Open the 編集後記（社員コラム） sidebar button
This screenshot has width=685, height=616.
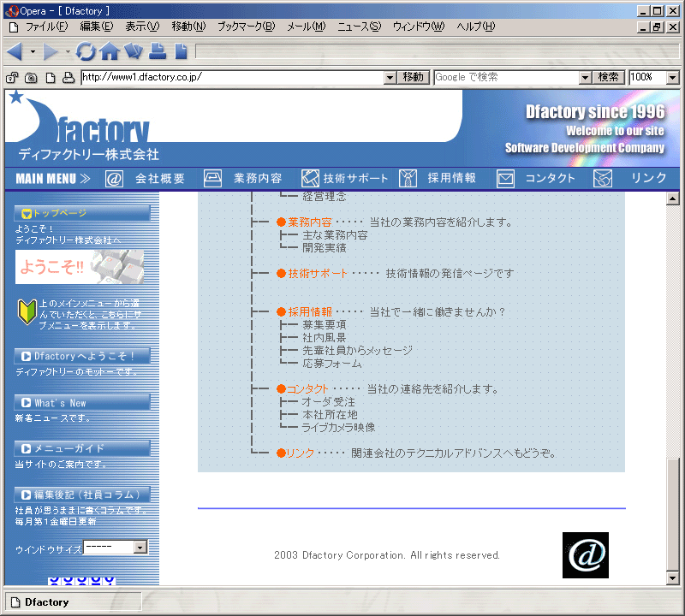(82, 495)
